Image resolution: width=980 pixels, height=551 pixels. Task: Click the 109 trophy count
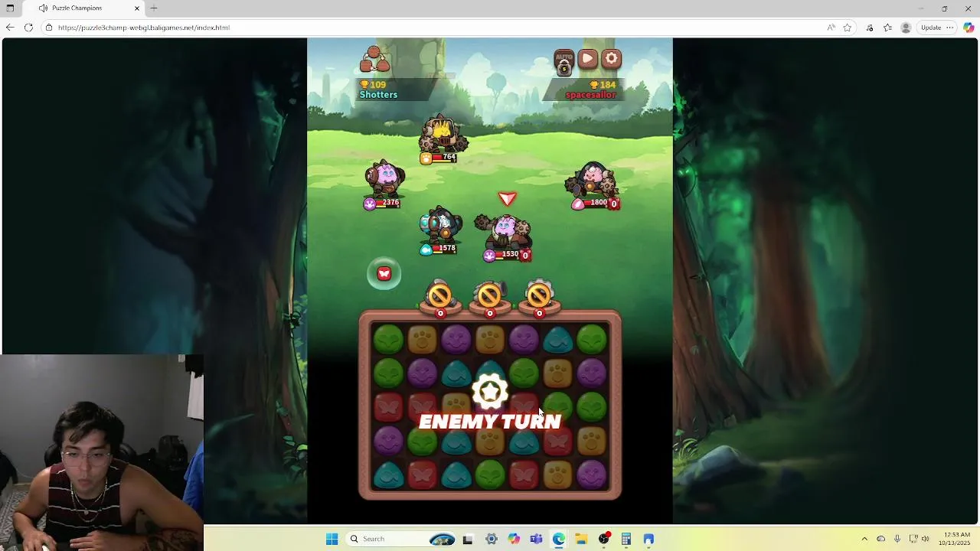[x=373, y=84]
